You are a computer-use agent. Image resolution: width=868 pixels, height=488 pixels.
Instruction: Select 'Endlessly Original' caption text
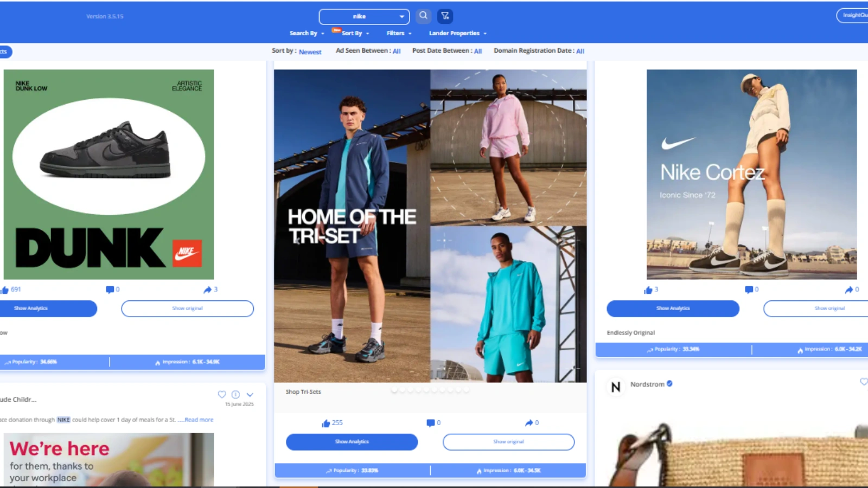pos(630,333)
